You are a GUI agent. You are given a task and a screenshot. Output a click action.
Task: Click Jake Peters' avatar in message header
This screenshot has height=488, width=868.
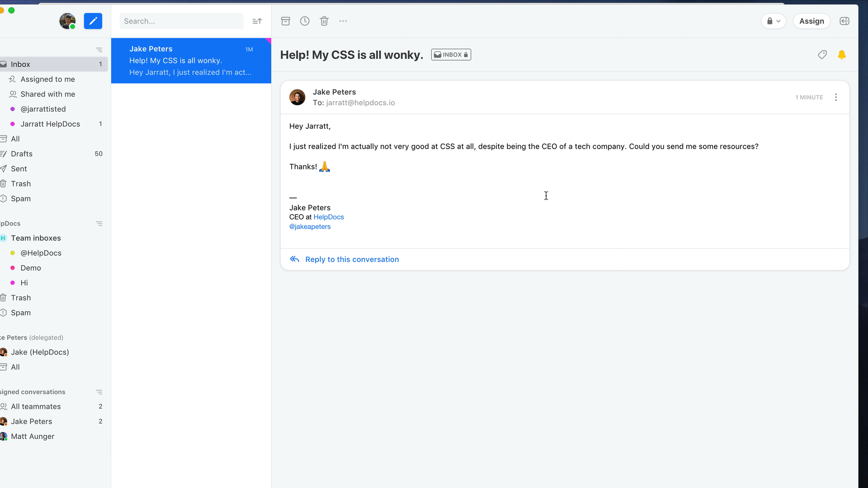point(297,97)
